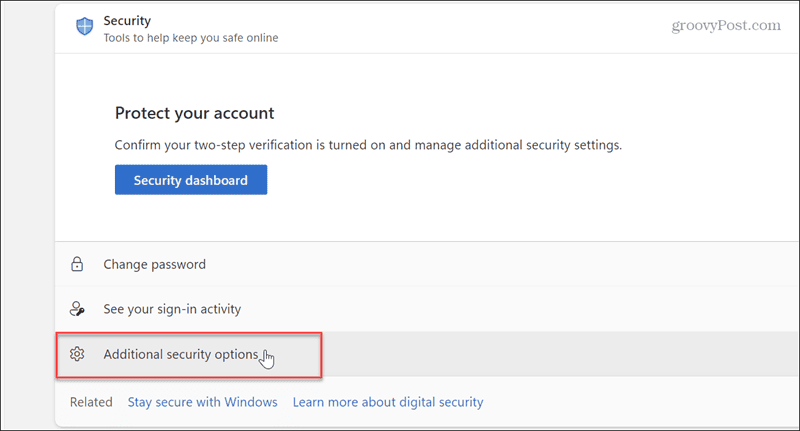
Task: Click the blue Security shield icon
Action: point(85,27)
